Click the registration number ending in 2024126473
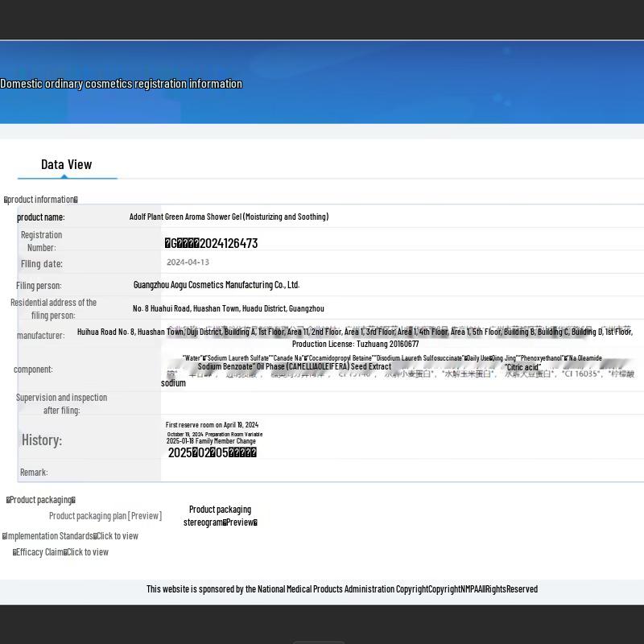The height and width of the screenshot is (644, 644). (212, 243)
